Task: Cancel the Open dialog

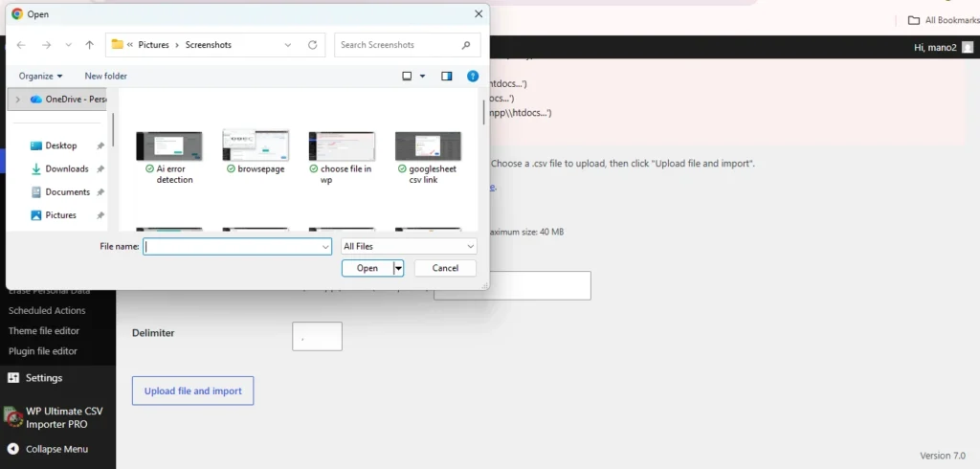Action: click(x=445, y=268)
